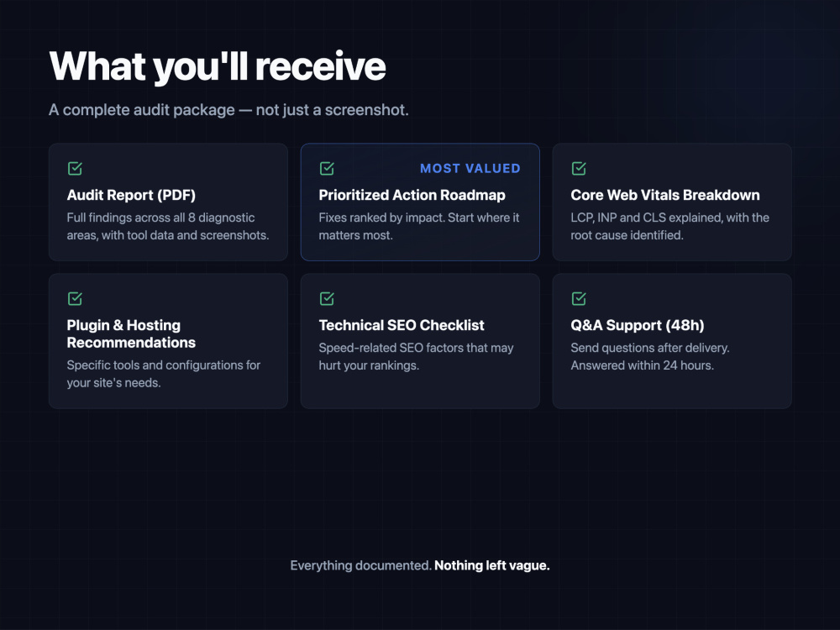840x630 pixels.
Task: Click the check icon above Q&A Support (48h)
Action: [579, 298]
